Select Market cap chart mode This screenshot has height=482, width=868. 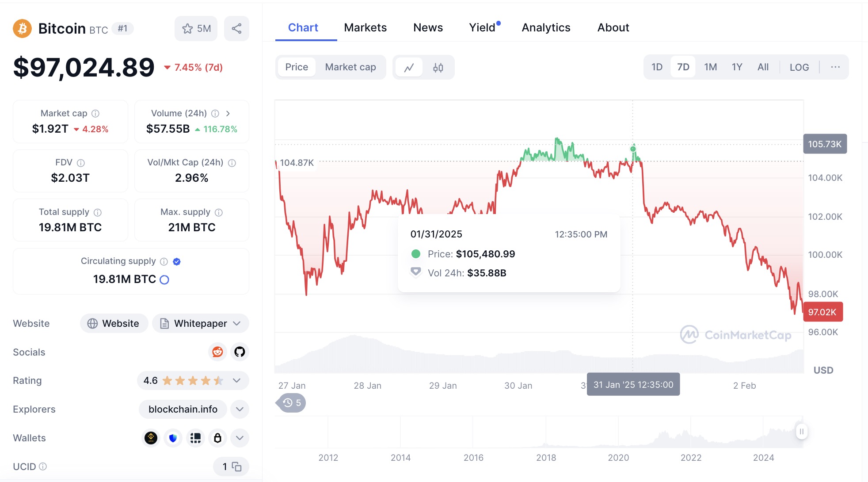(350, 67)
